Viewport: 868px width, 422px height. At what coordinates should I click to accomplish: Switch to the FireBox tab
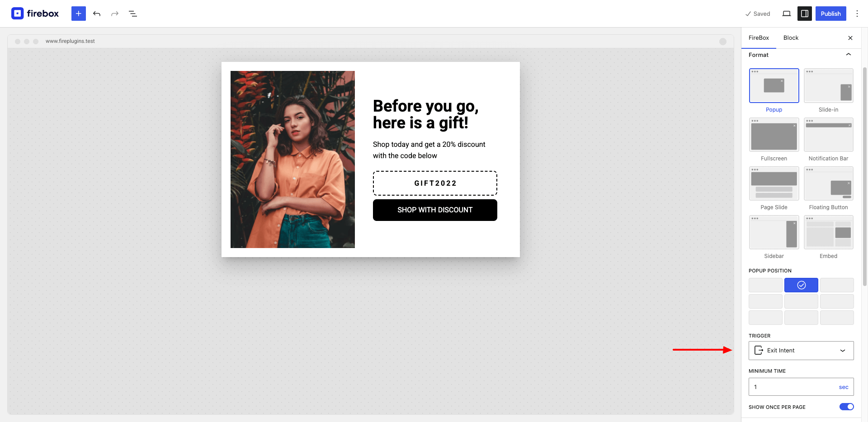(x=759, y=38)
